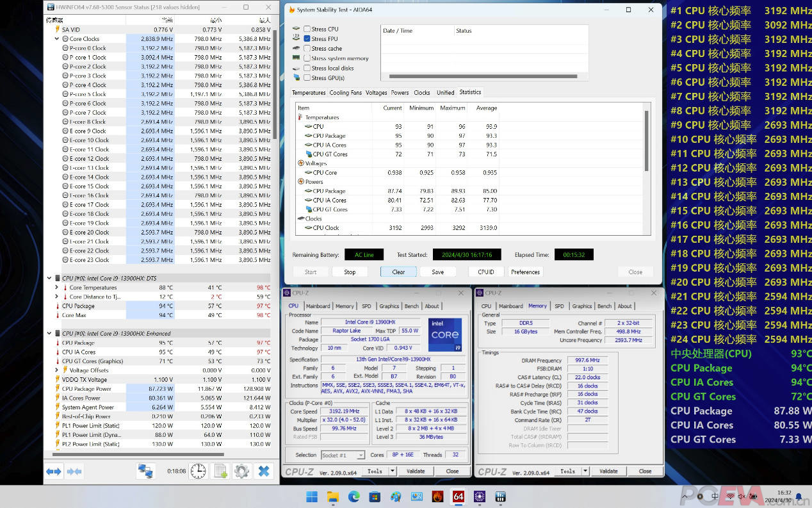The width and height of the screenshot is (812, 508).
Task: Open Mainboard tab in CPU-Z CPU window
Action: tap(318, 306)
